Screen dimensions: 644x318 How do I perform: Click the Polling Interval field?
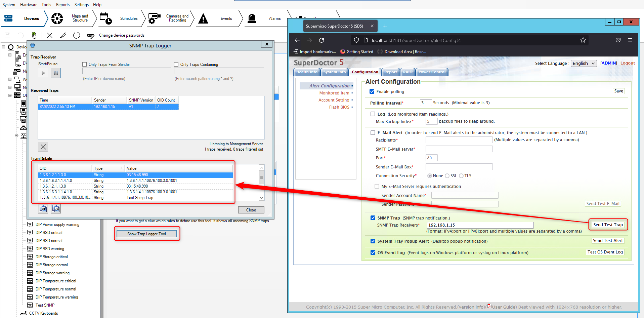click(426, 103)
